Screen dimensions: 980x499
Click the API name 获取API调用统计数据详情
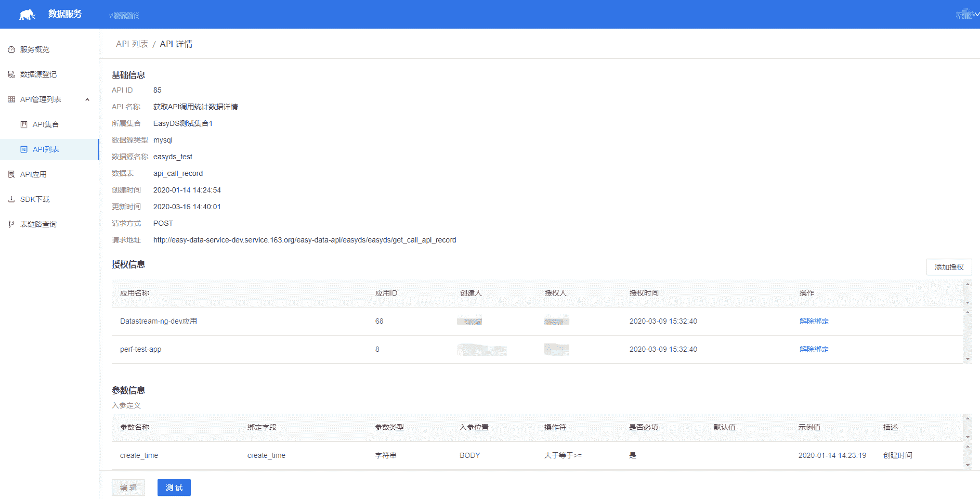click(x=195, y=107)
